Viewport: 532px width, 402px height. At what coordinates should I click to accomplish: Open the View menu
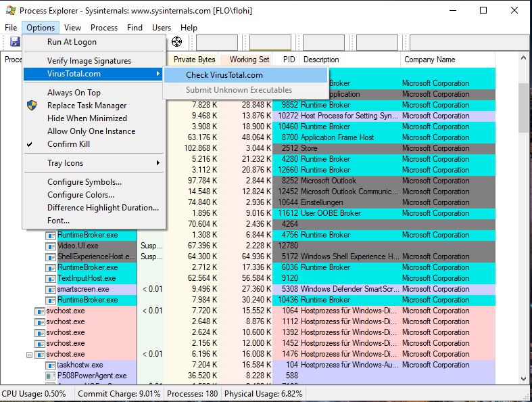(72, 28)
